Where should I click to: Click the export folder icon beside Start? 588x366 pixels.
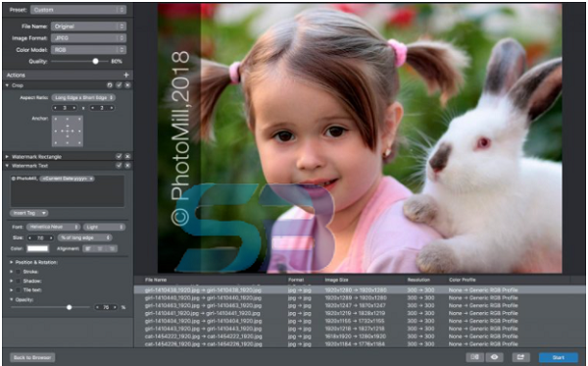pyautogui.click(x=520, y=357)
